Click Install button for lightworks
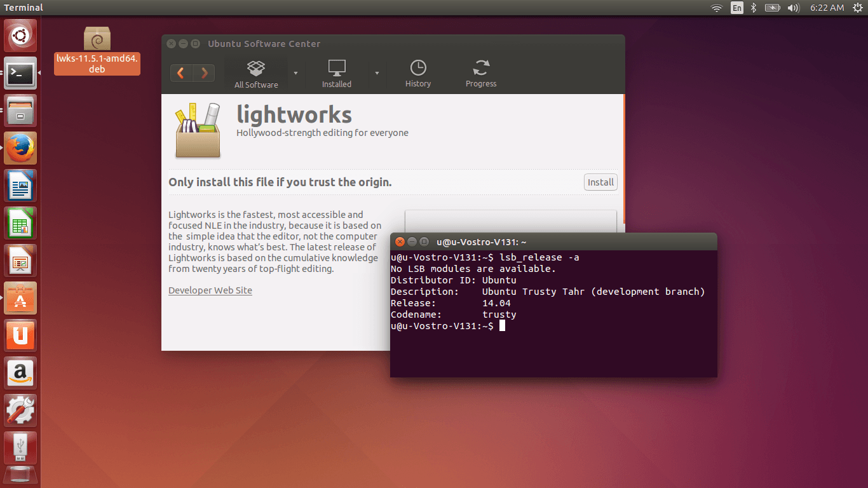This screenshot has width=868, height=488. [x=600, y=182]
